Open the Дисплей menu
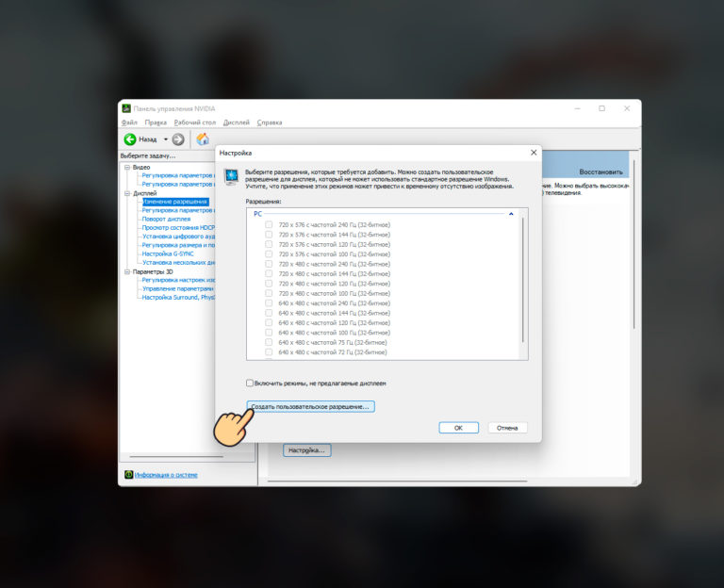724x588 pixels. point(237,122)
